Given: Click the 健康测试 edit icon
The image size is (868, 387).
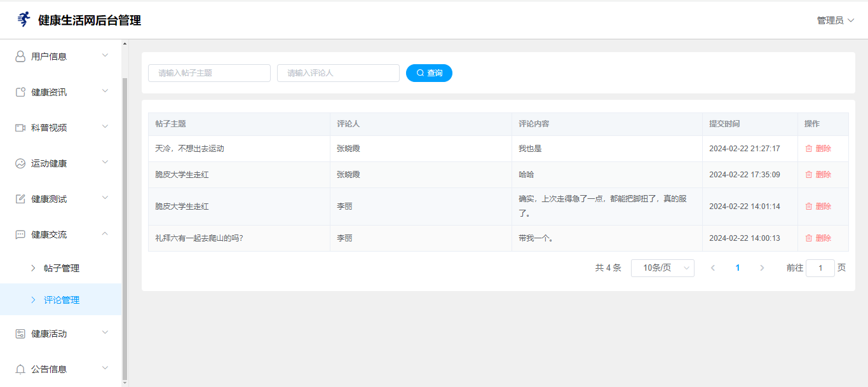Looking at the screenshot, I should pyautogui.click(x=20, y=199).
